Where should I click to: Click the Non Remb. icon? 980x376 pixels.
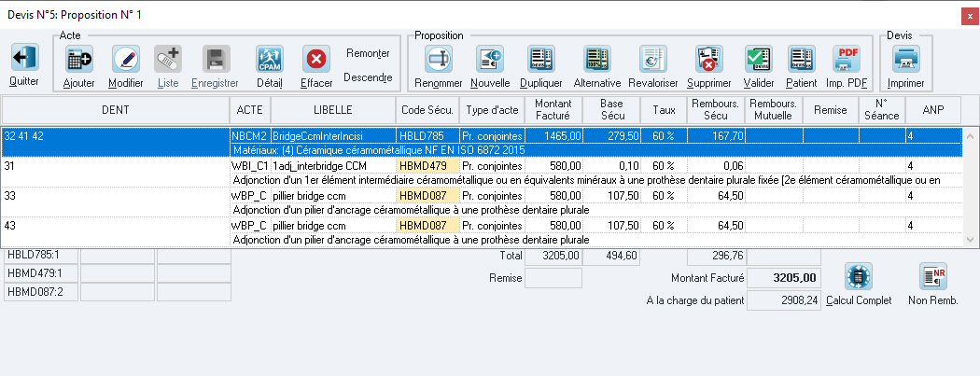click(x=932, y=277)
